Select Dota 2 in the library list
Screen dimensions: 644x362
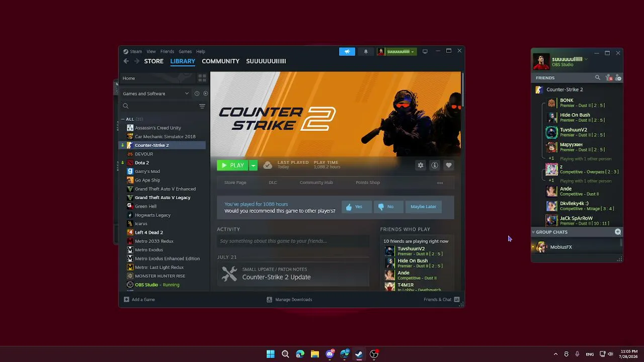(x=164, y=163)
